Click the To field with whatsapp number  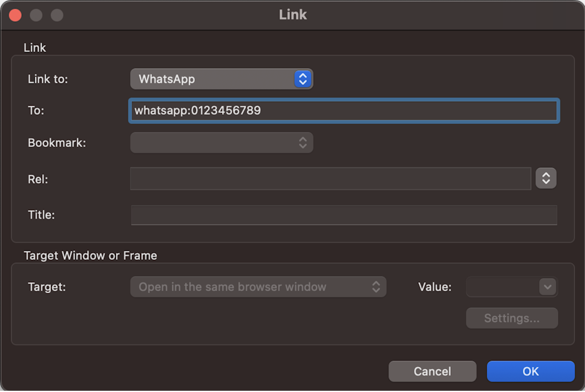(x=343, y=110)
